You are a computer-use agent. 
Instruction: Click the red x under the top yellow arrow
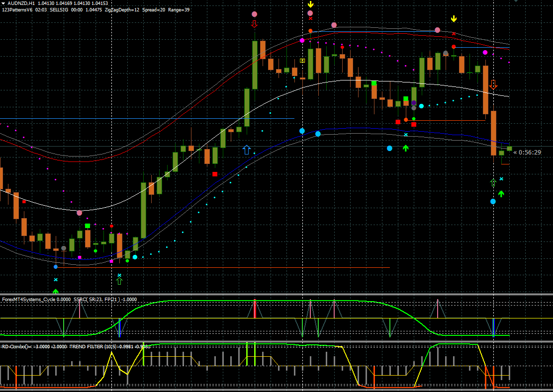(x=310, y=18)
